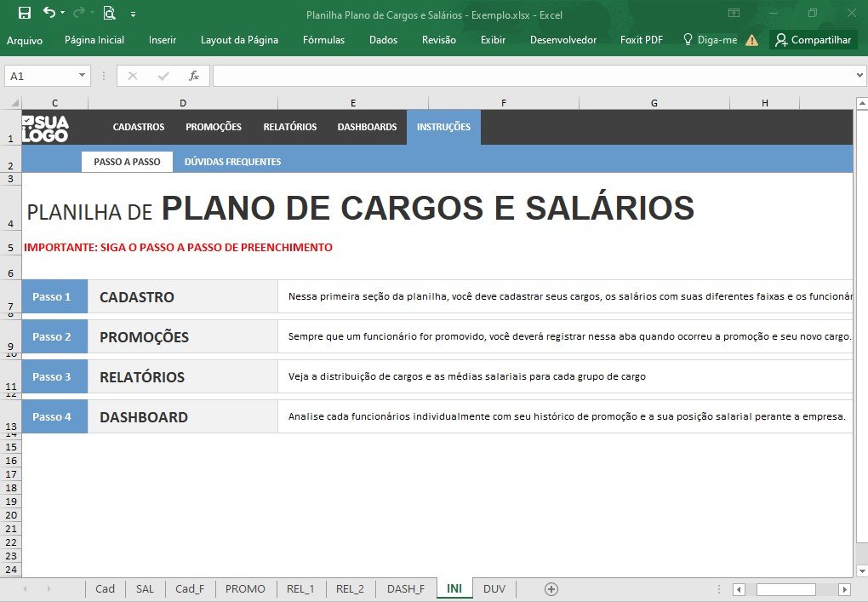Click the yellow warning triangle icon
This screenshot has height=602, width=868.
(x=751, y=40)
